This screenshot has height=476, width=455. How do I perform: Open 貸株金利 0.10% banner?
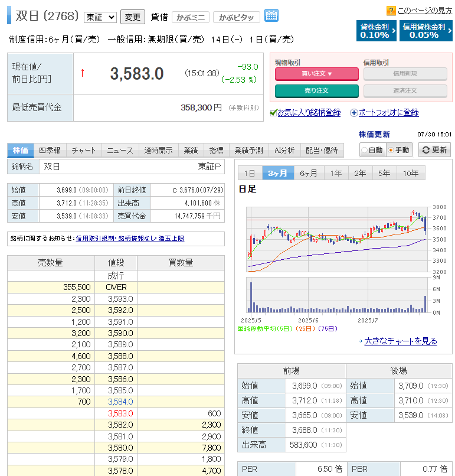[377, 31]
